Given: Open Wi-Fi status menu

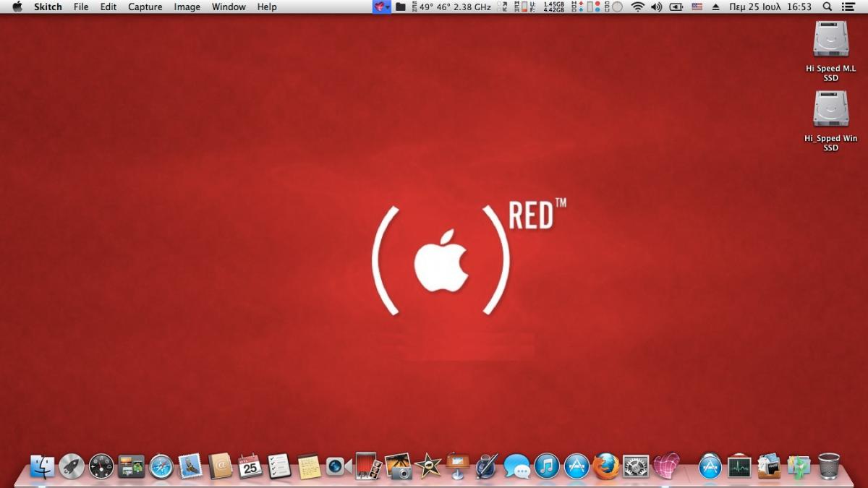Looking at the screenshot, I should click(x=637, y=7).
